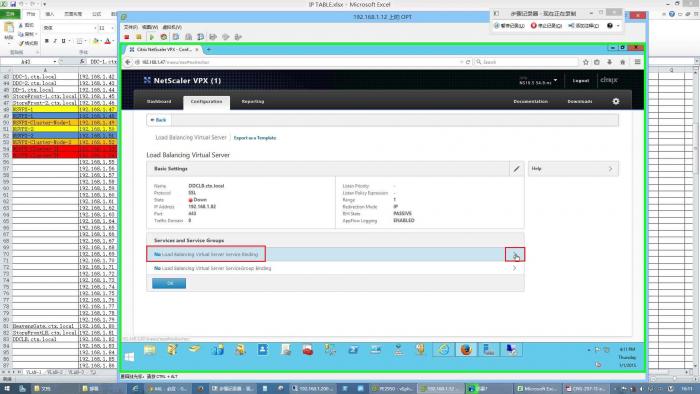Click Internet Explorer icon in remote taskbar
Viewport: 700px width, 394px height.
(x=443, y=350)
